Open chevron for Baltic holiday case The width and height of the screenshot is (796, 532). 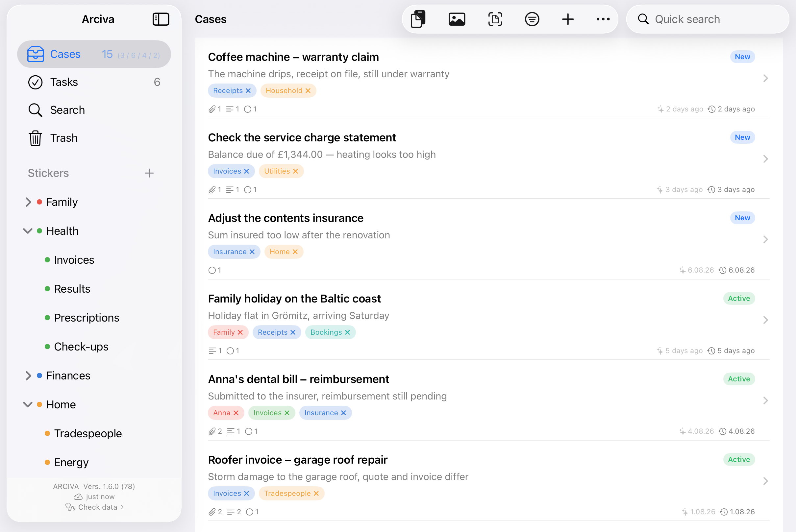point(765,320)
